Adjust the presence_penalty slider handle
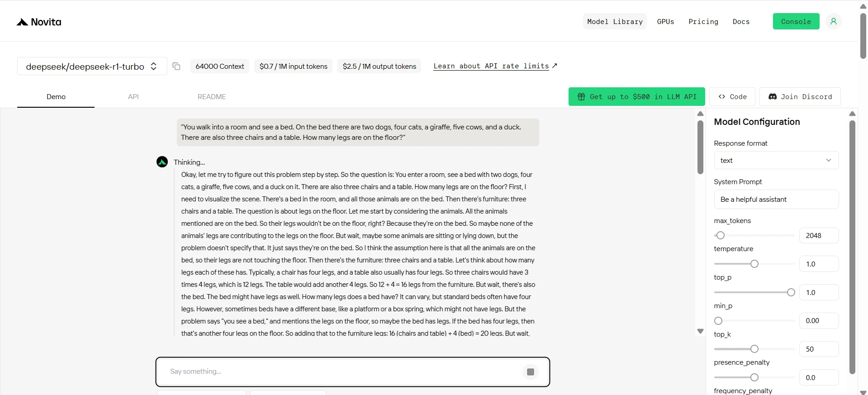 (754, 377)
